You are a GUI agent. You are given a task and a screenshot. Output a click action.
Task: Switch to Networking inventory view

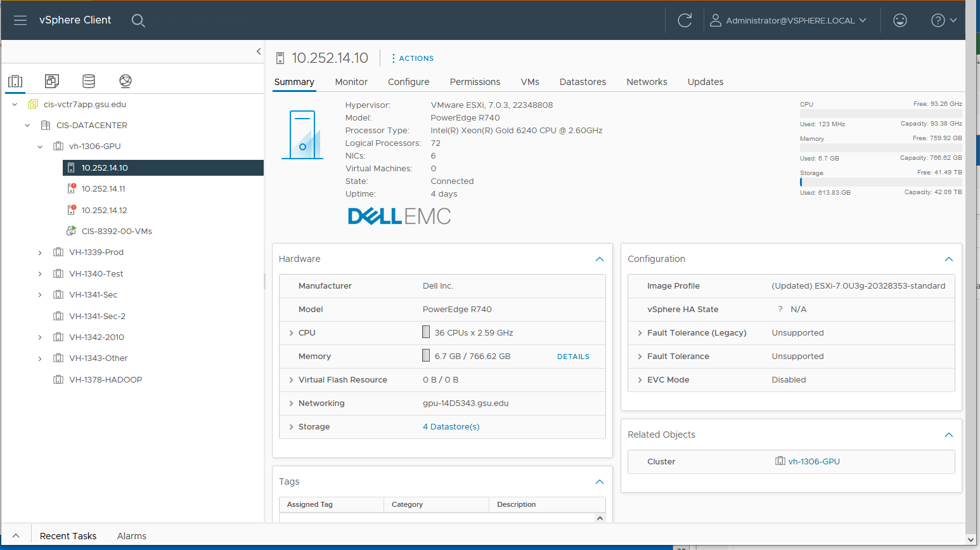[126, 81]
